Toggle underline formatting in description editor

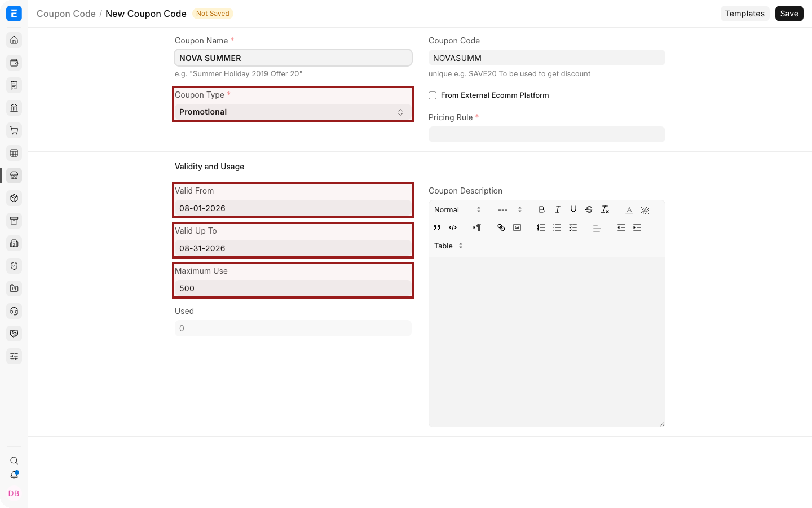point(573,209)
